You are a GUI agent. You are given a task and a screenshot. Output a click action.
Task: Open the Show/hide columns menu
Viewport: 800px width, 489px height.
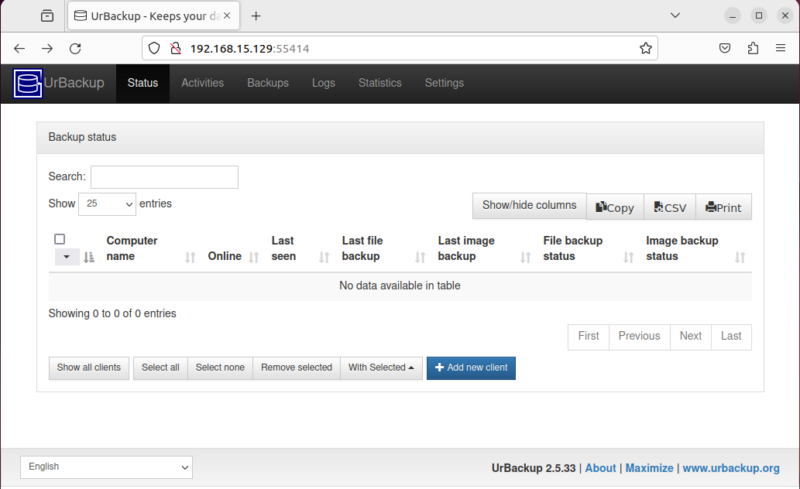tap(529, 205)
